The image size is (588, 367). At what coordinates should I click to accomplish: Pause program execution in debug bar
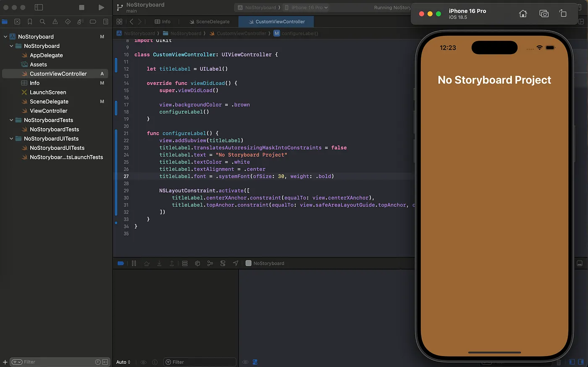coord(134,263)
